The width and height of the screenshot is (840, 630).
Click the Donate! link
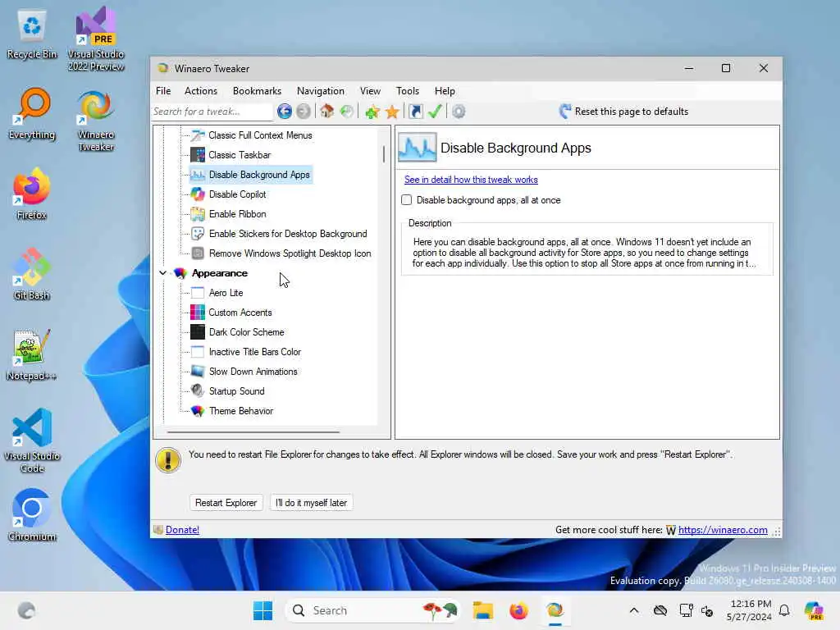[182, 530]
